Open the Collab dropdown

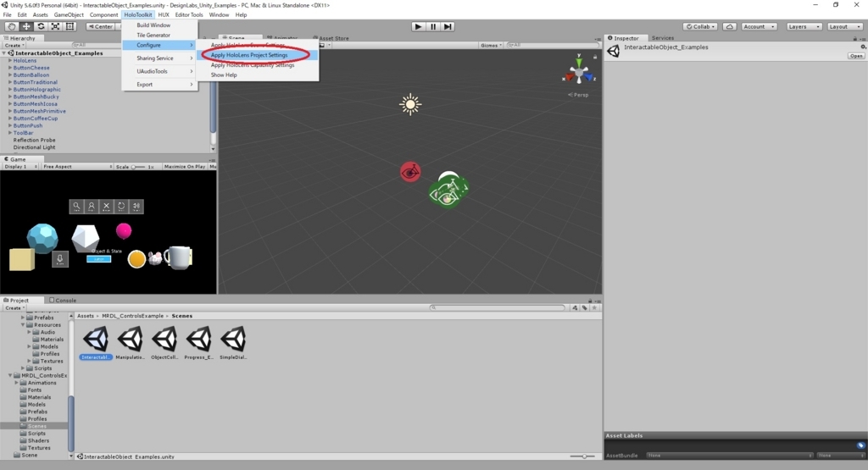[x=700, y=26]
